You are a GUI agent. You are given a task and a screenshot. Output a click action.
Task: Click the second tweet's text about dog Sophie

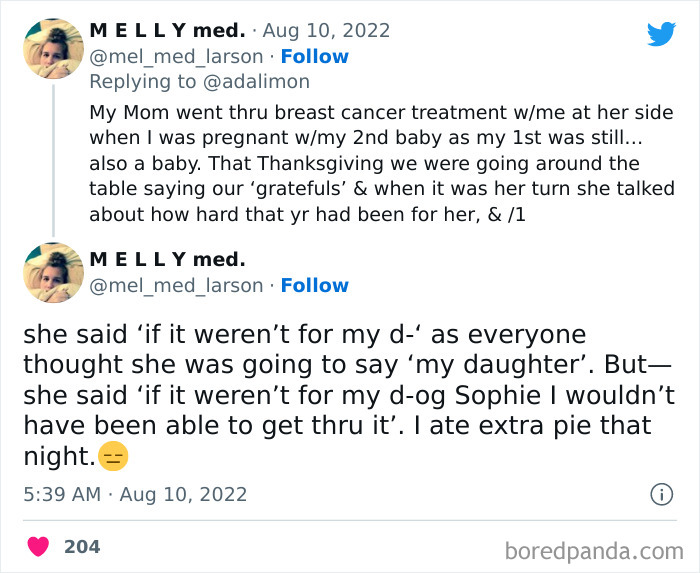tap(340, 395)
